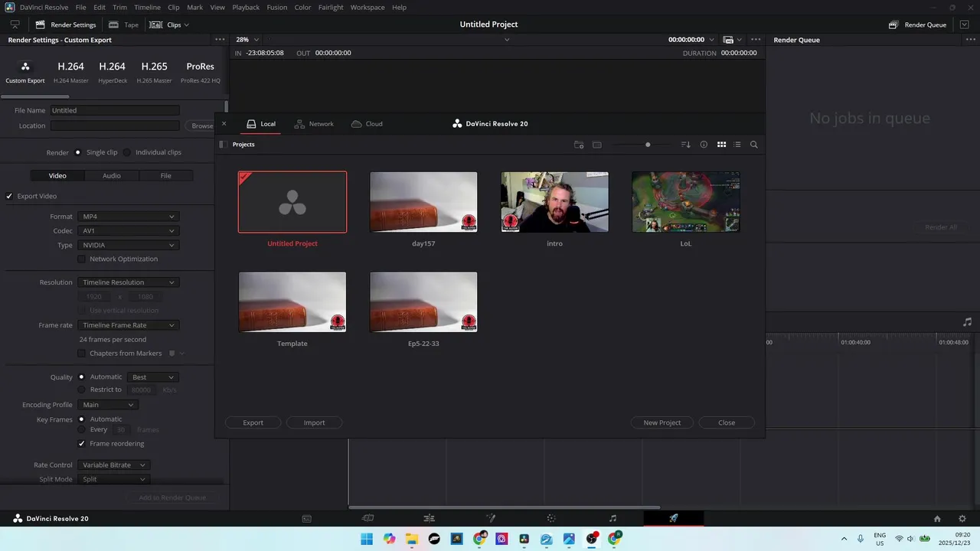Open the Quality Best dropdown
This screenshot has width=980, height=551.
153,377
